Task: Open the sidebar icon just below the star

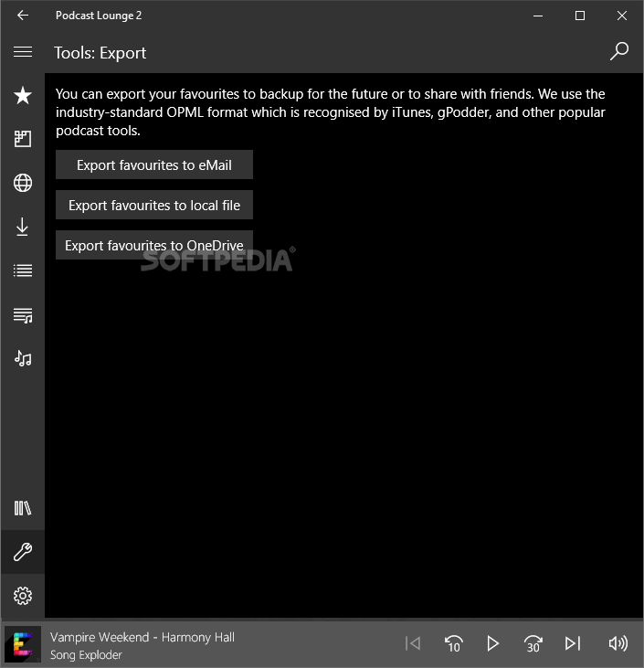Action: coord(23,139)
